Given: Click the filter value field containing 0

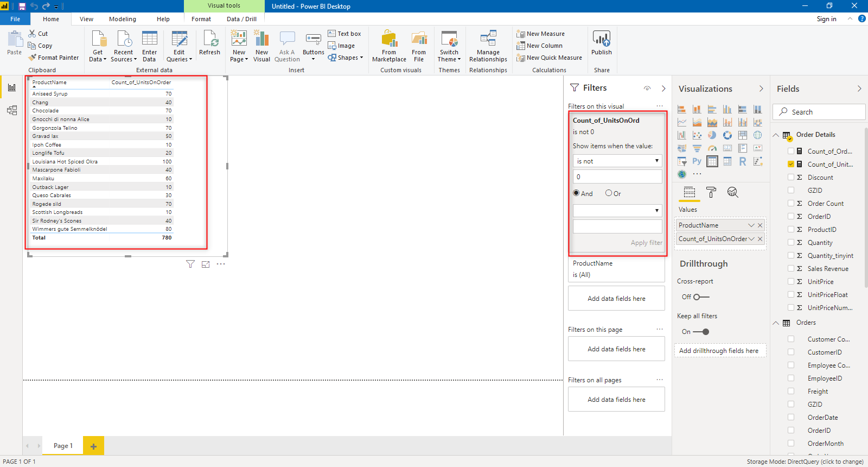Looking at the screenshot, I should [x=617, y=176].
